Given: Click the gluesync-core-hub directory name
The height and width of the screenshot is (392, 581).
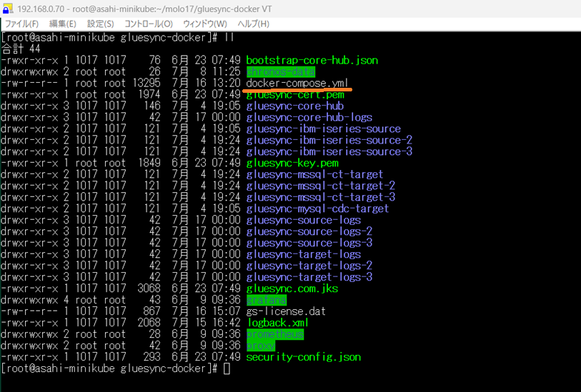Looking at the screenshot, I should tap(295, 106).
